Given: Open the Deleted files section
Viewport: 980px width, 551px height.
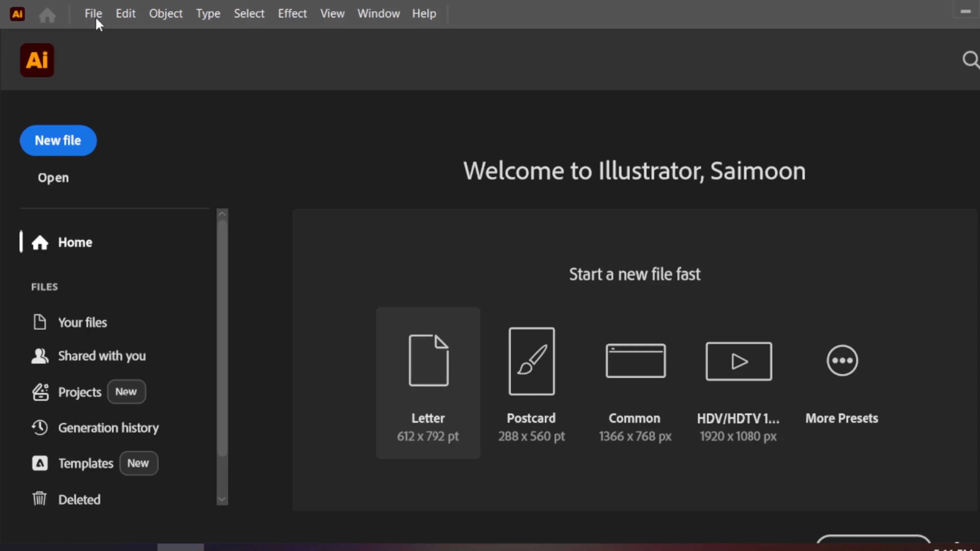Looking at the screenshot, I should pos(80,499).
